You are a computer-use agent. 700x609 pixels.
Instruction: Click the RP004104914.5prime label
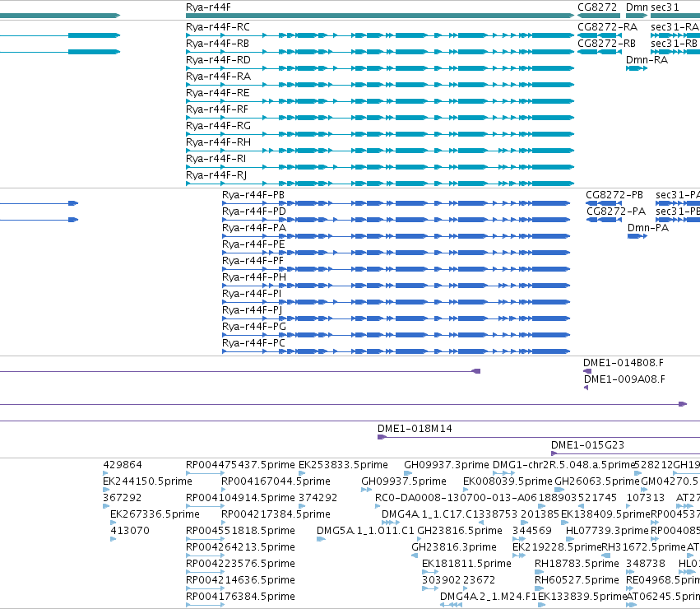tap(241, 498)
